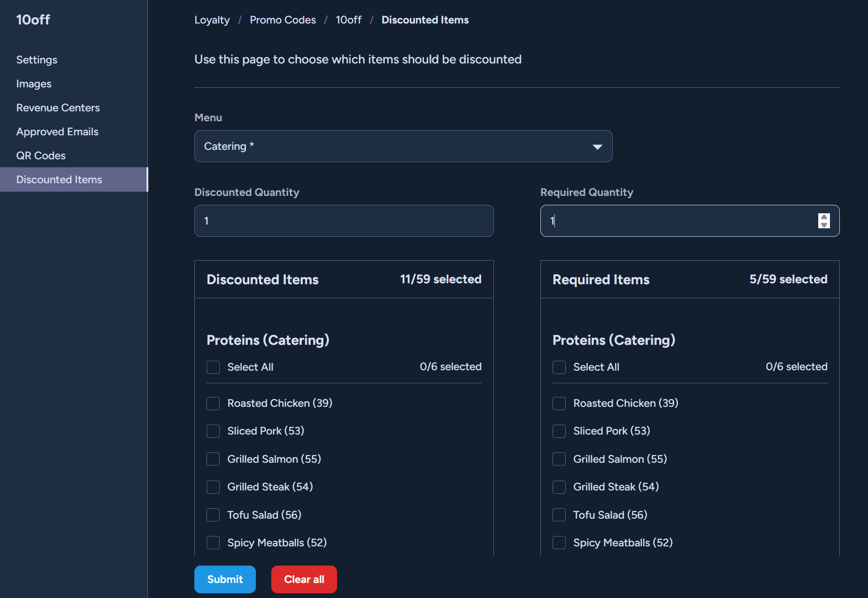Screen dimensions: 868x598
Task: Open the Catering menu dropdown
Action: click(x=403, y=146)
